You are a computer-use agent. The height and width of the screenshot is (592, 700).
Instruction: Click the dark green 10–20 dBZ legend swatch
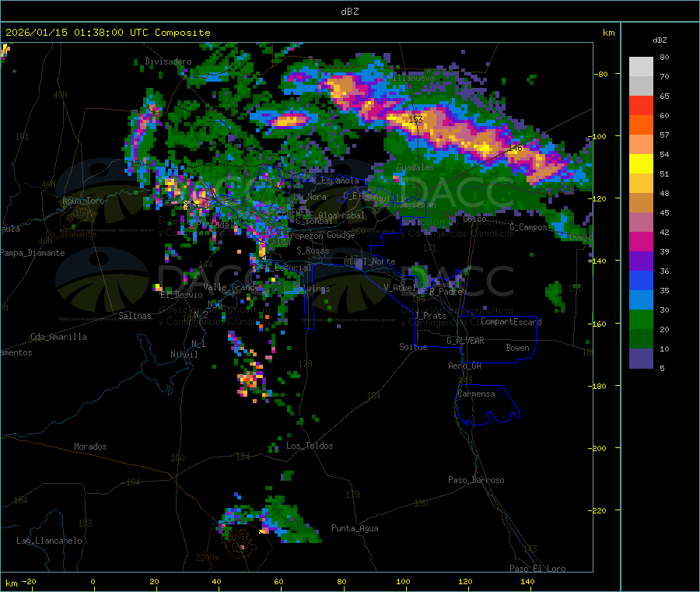(641, 339)
